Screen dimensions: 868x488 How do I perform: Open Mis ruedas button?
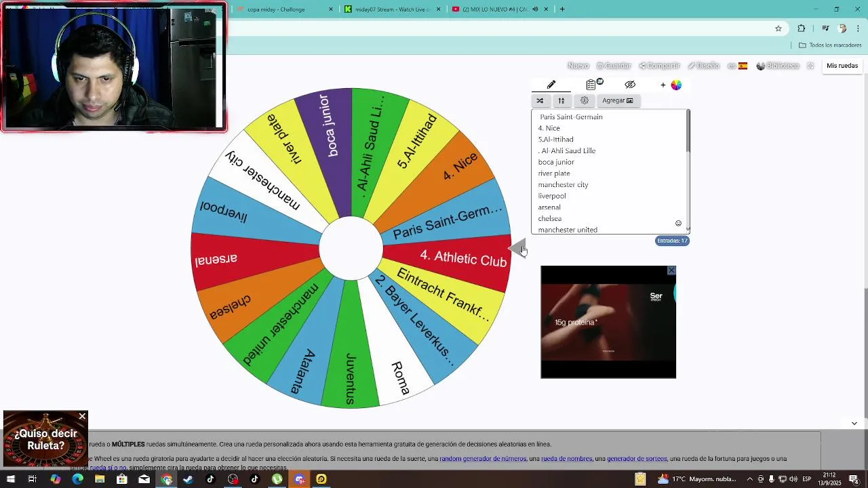pyautogui.click(x=842, y=66)
